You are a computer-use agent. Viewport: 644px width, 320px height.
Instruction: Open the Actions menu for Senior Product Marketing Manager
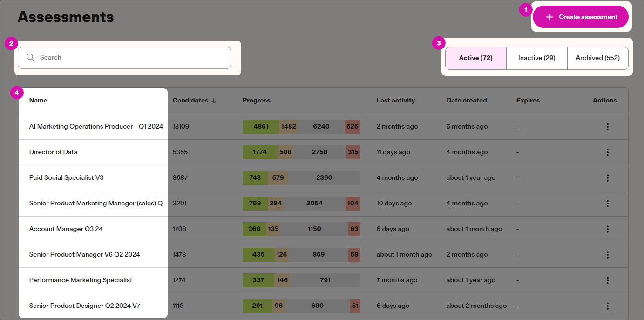(608, 203)
